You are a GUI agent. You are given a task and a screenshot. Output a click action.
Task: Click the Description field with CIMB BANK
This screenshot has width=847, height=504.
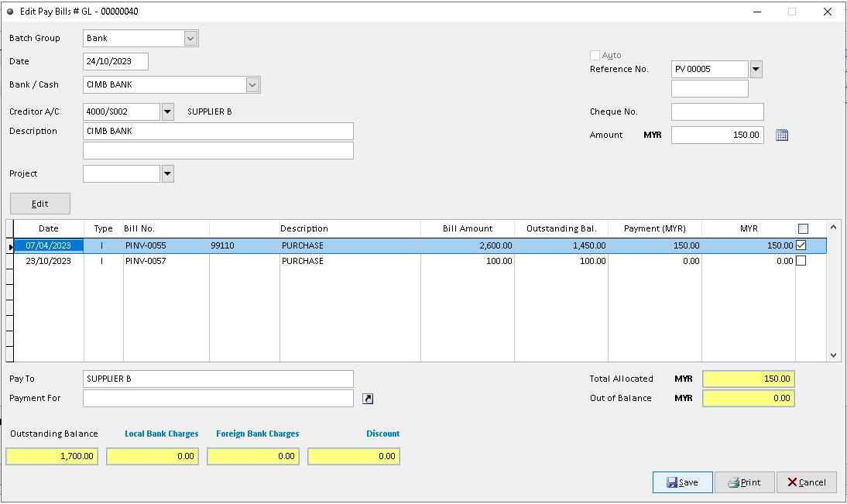[x=218, y=132]
